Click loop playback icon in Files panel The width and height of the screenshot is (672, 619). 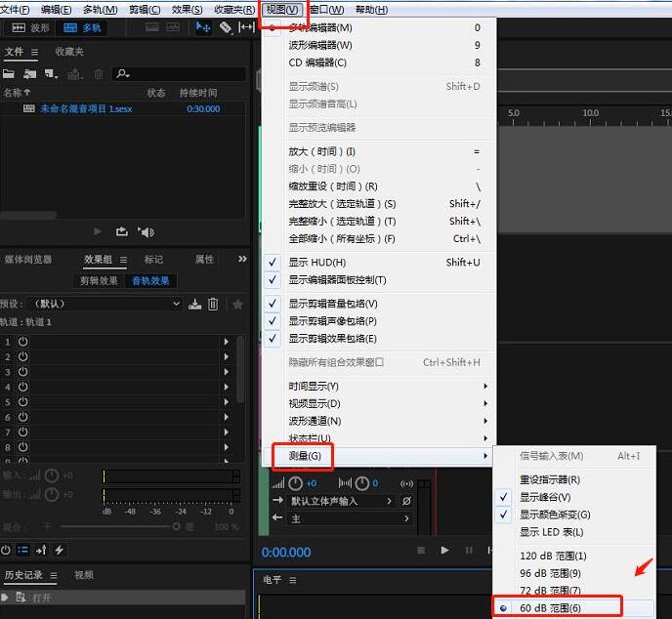pyautogui.click(x=122, y=231)
